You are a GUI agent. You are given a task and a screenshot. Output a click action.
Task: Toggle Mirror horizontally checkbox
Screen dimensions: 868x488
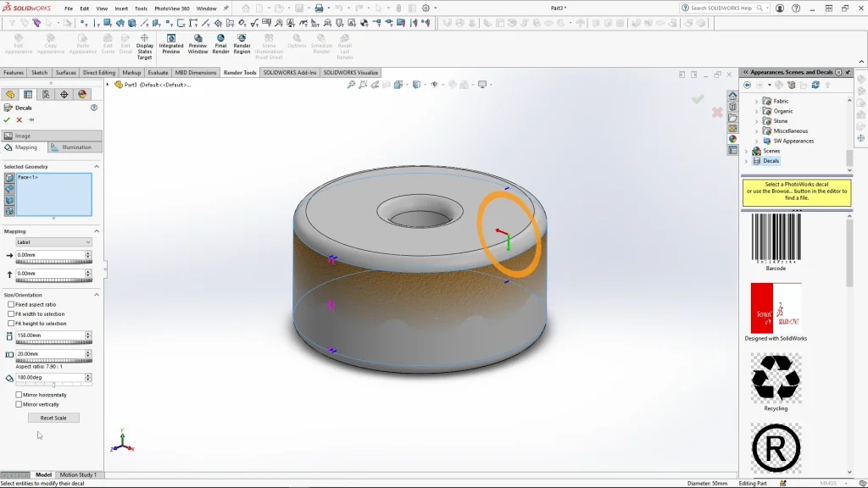[x=19, y=395]
